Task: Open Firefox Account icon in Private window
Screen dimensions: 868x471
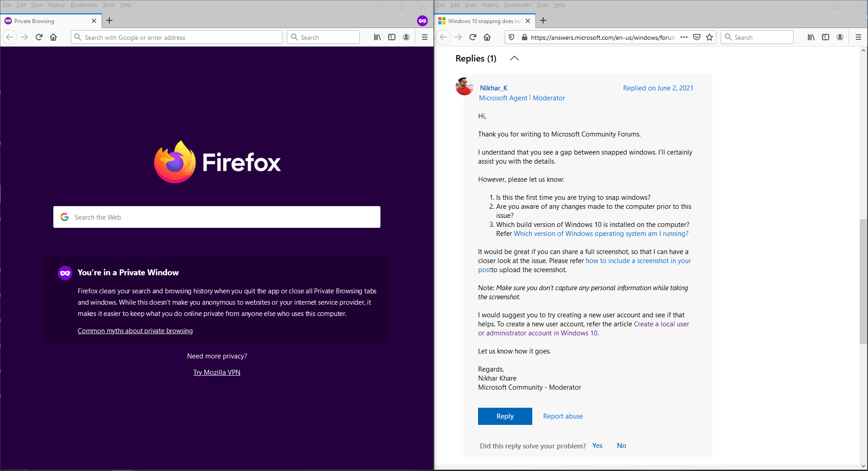Action: 406,38
